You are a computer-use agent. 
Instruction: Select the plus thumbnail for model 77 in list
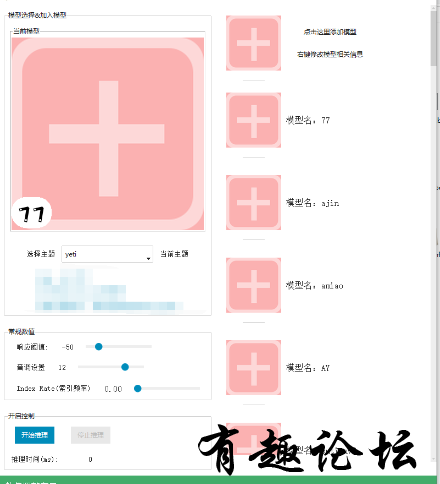tap(253, 120)
